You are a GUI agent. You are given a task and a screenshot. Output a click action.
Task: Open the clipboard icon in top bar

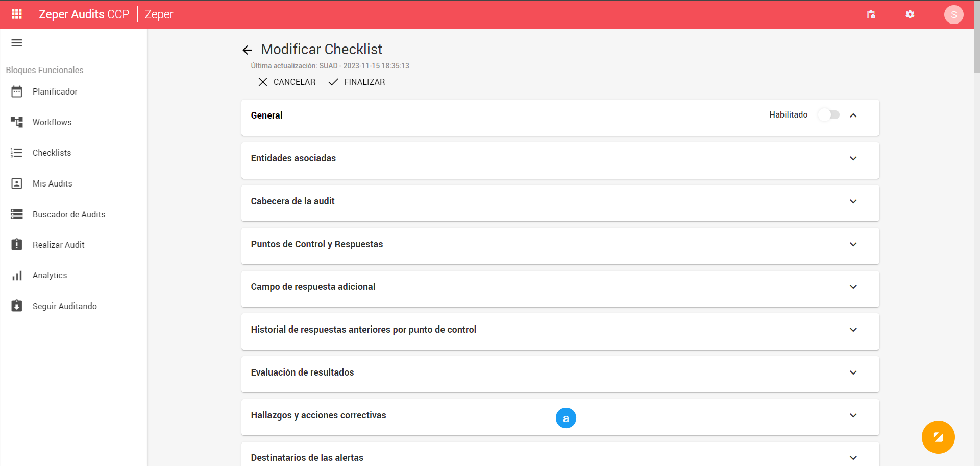pyautogui.click(x=871, y=14)
